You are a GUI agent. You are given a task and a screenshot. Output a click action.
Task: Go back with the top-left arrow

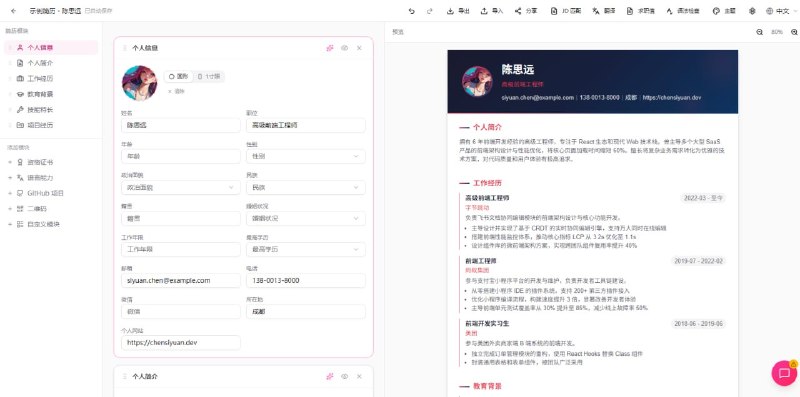click(x=13, y=11)
